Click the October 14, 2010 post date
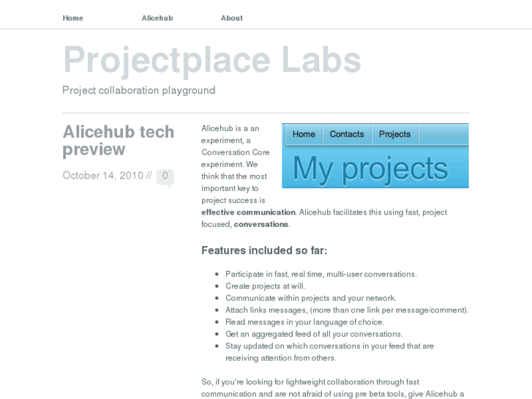The image size is (532, 399). [102, 176]
